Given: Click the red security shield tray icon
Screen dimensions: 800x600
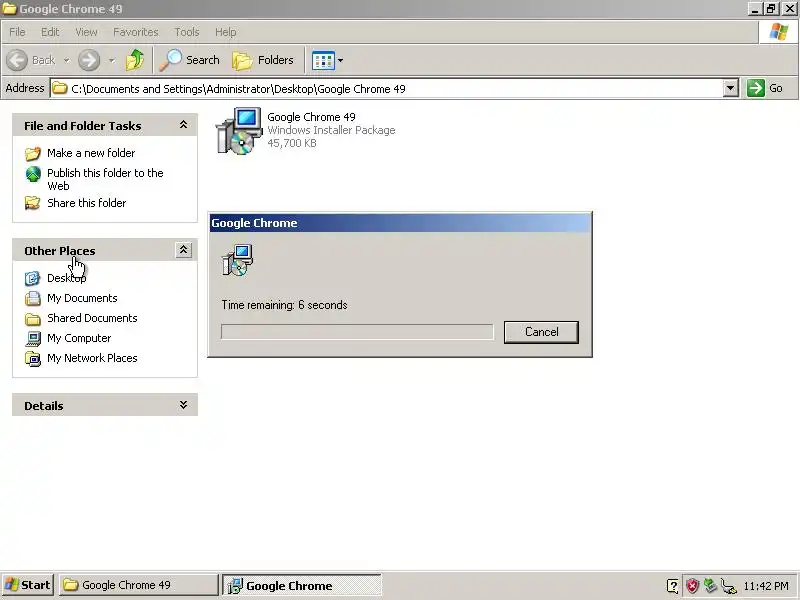Looking at the screenshot, I should point(692,585).
